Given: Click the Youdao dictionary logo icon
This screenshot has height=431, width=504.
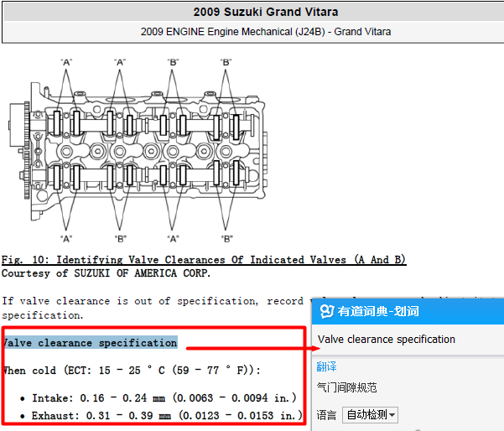Looking at the screenshot, I should [327, 311].
